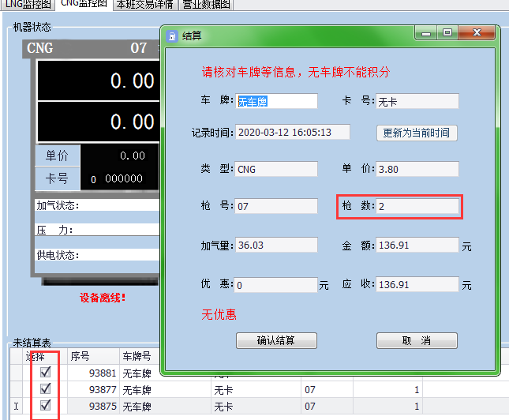Select the 枪数 field showing 2
The image size is (509, 420).
tap(417, 206)
